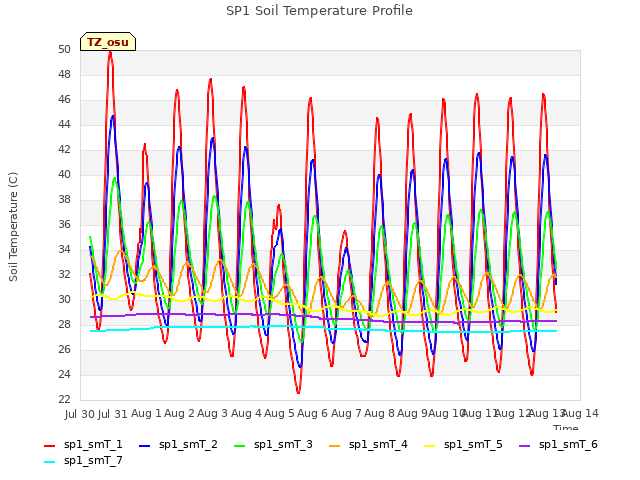This screenshot has height=480, width=640.
Task: Click the 22 y-axis tick label
Action: pos(64,399)
